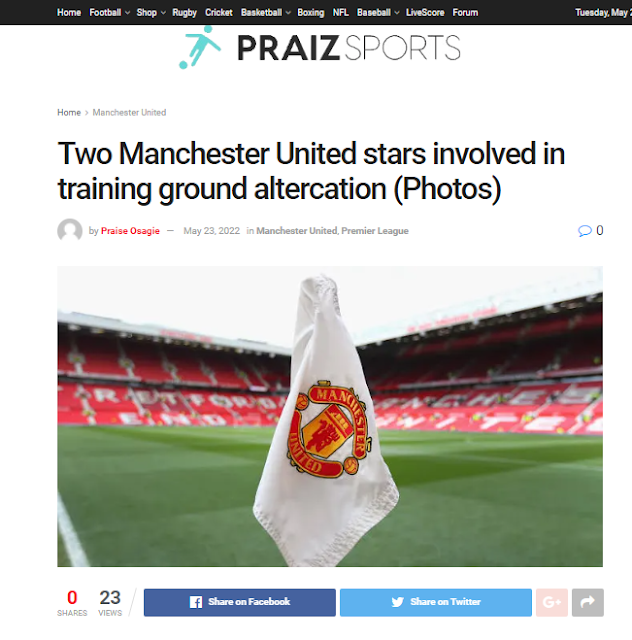Visit the Forum nav link
Image resolution: width=632 pixels, height=640 pixels.
point(465,13)
